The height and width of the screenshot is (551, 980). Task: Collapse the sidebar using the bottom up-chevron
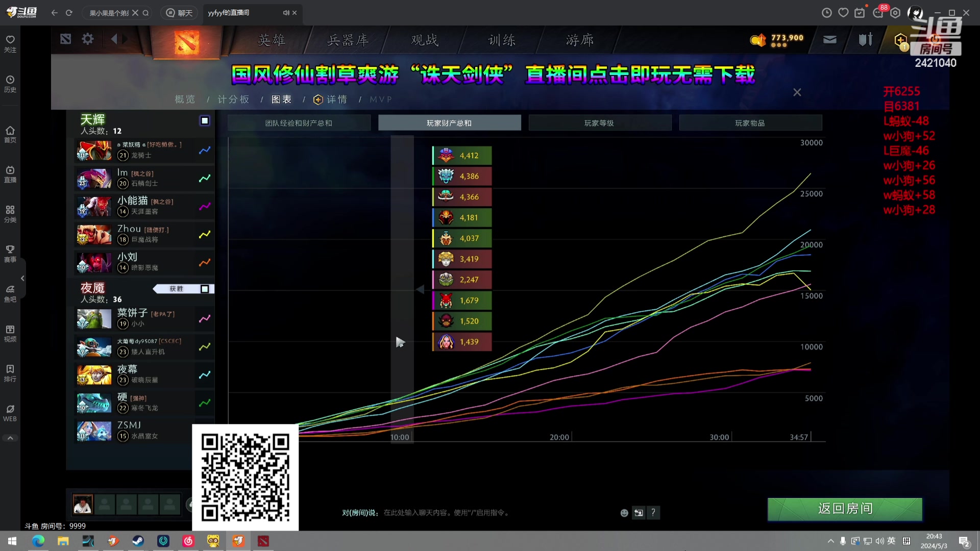(10, 437)
